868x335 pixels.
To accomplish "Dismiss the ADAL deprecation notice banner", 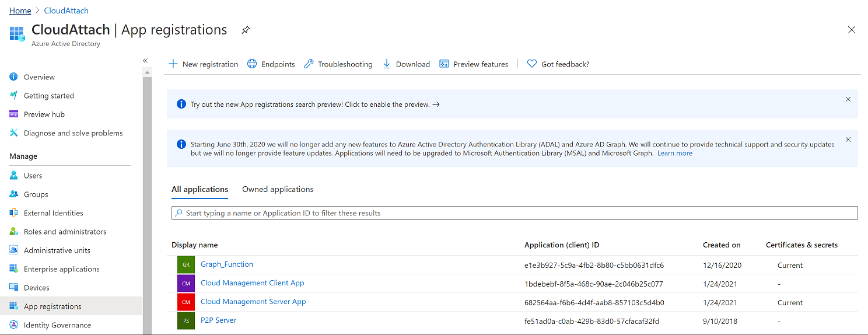I will coord(848,139).
